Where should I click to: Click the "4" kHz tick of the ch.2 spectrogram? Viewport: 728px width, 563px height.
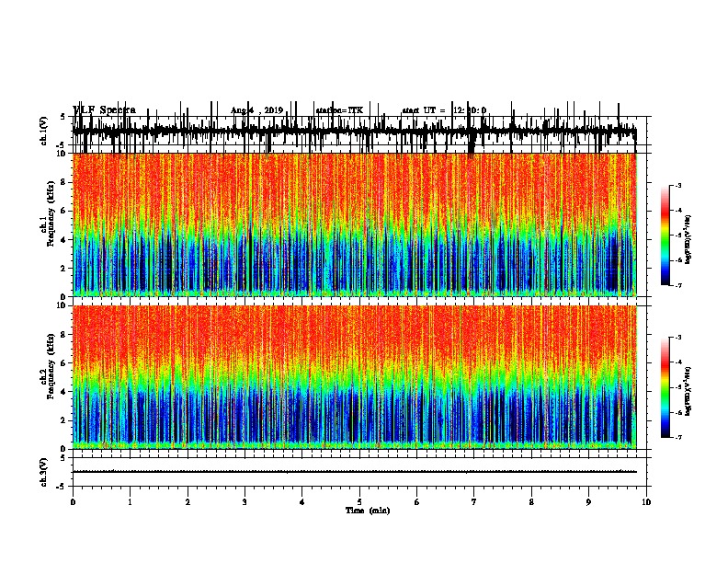(64, 392)
